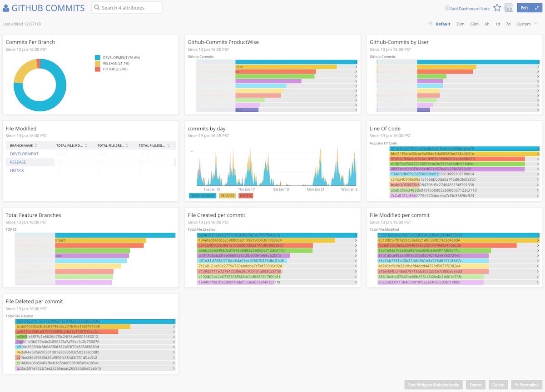The width and height of the screenshot is (545, 392).
Task: Open the Custom time range dropdown
Action: [x=527, y=24]
